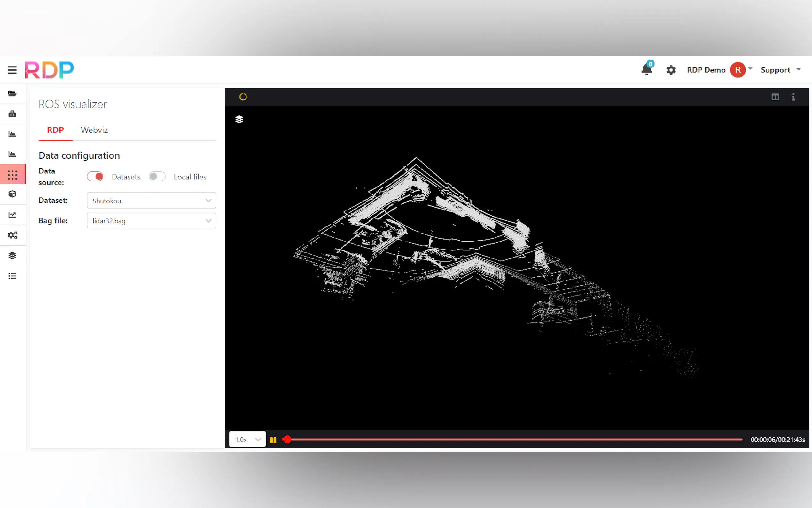Open the folder icon in sidebar
This screenshot has width=812, height=508.
pyautogui.click(x=12, y=93)
